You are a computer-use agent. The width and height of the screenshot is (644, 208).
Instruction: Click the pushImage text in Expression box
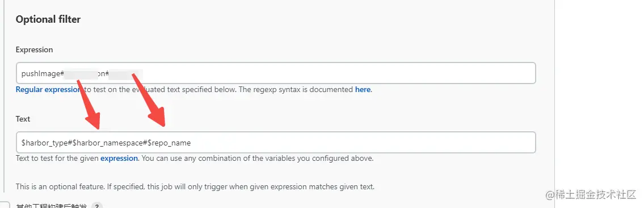(x=41, y=73)
